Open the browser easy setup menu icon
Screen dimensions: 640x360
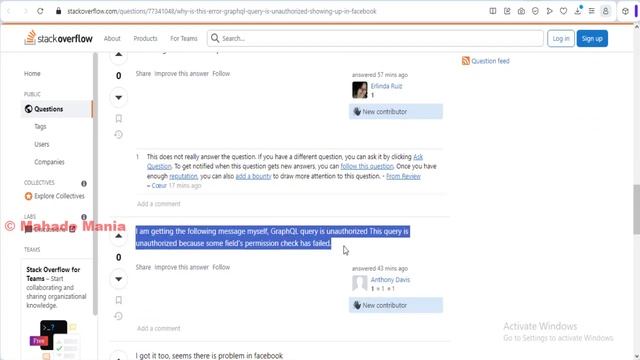click(x=591, y=11)
